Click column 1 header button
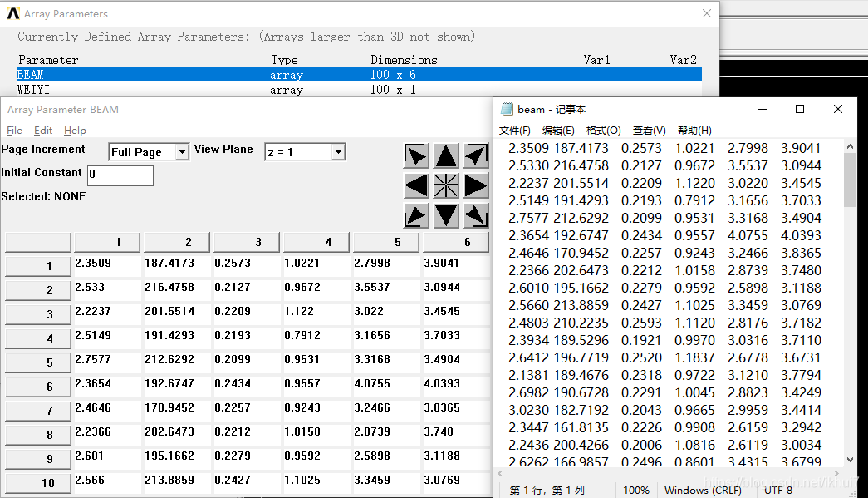This screenshot has width=868, height=498. (x=107, y=242)
